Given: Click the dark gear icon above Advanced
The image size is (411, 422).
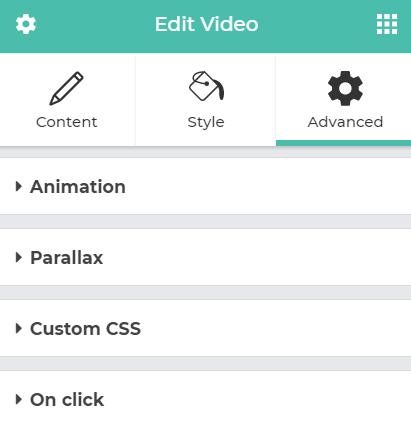Looking at the screenshot, I should click(x=345, y=88).
